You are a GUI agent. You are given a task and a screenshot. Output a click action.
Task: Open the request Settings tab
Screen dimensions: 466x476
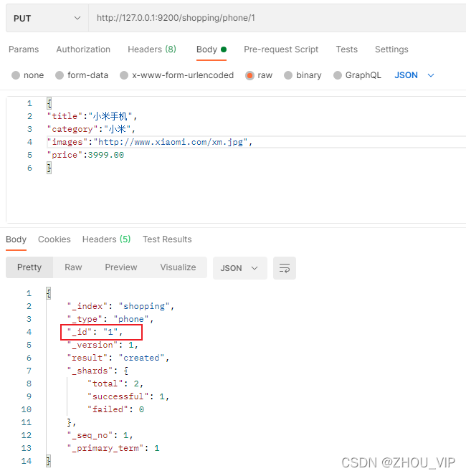[x=391, y=49]
